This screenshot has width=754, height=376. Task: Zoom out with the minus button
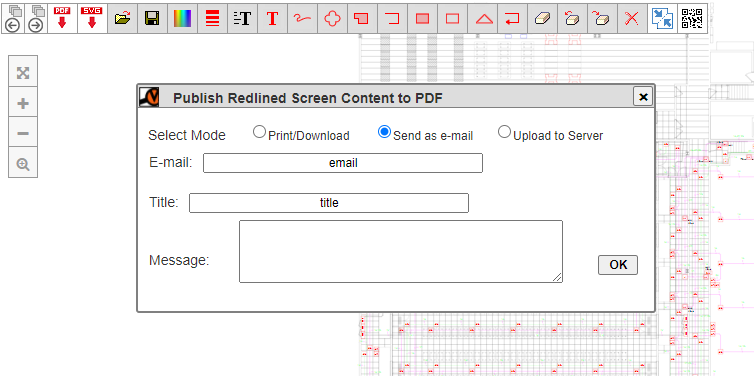[x=23, y=133]
